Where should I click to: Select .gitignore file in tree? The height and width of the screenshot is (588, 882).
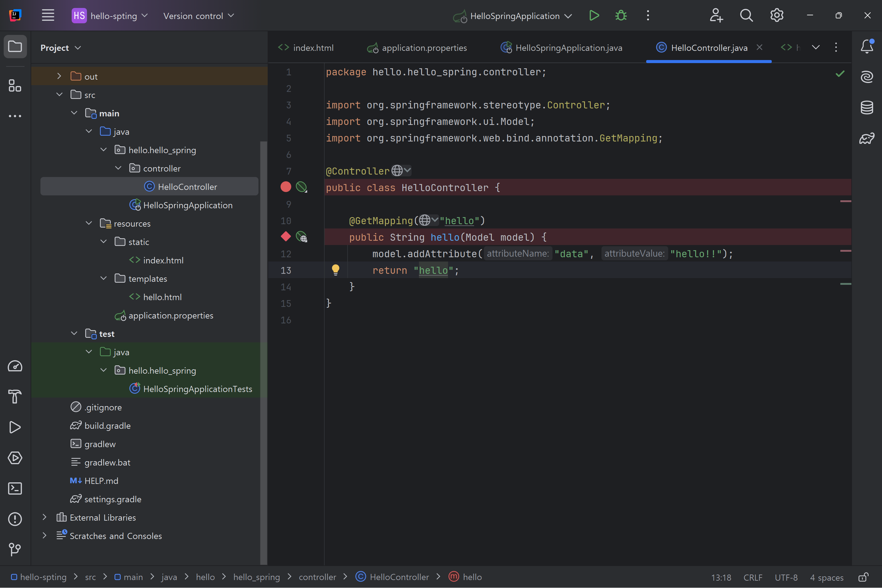(x=103, y=407)
